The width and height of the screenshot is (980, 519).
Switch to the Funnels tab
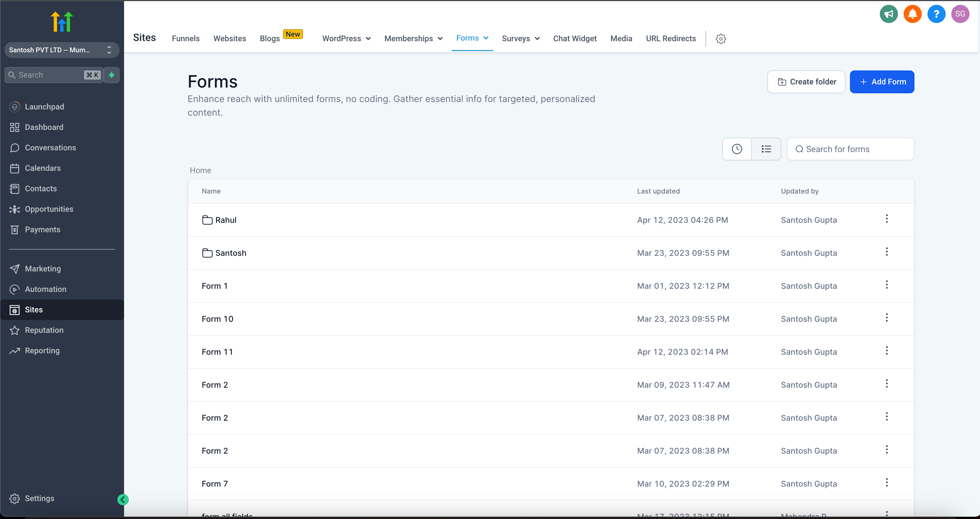pyautogui.click(x=186, y=38)
